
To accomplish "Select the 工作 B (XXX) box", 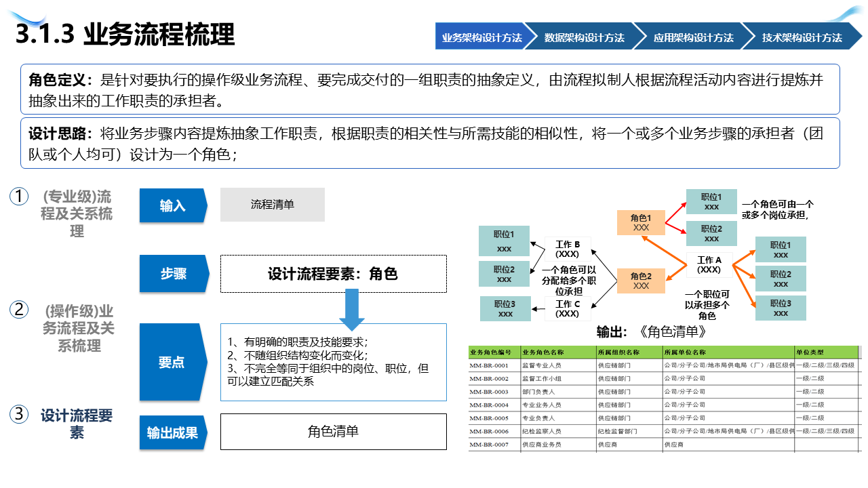I will pyautogui.click(x=568, y=249).
